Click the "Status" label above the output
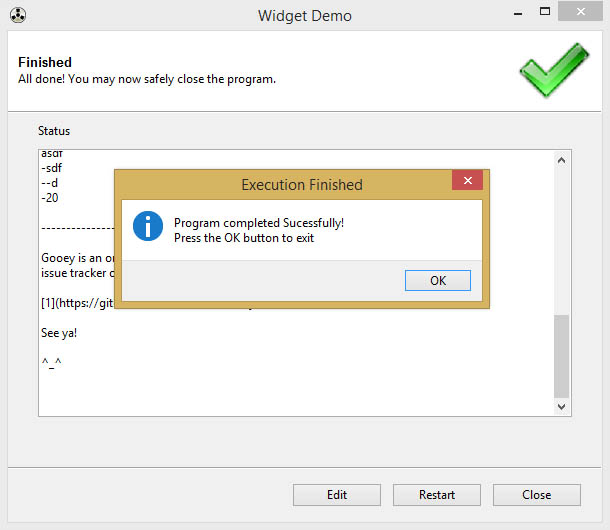The image size is (610, 530). point(54,131)
